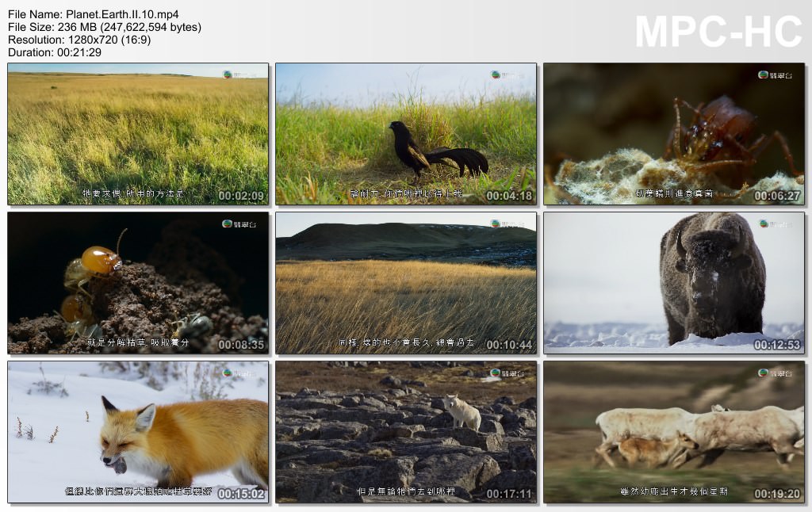Click the subtitle in the red ant frame
Image resolution: width=812 pixels, height=512 pixels.
point(674,193)
